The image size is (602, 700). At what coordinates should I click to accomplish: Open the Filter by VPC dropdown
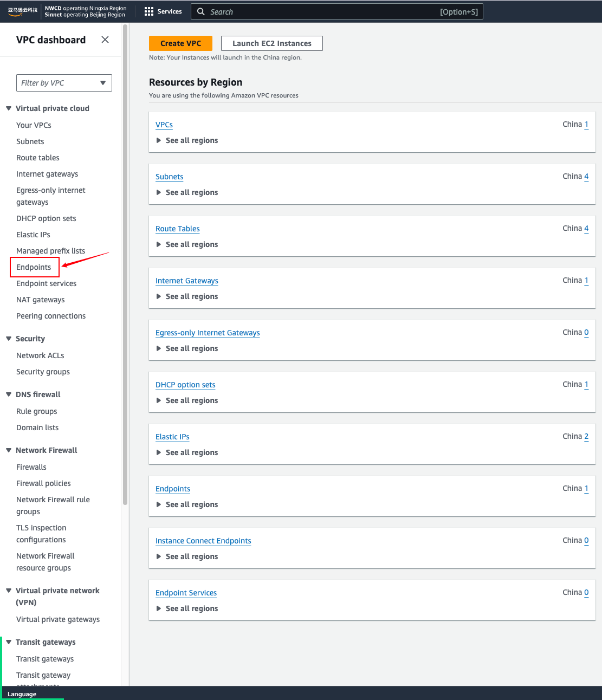(64, 83)
